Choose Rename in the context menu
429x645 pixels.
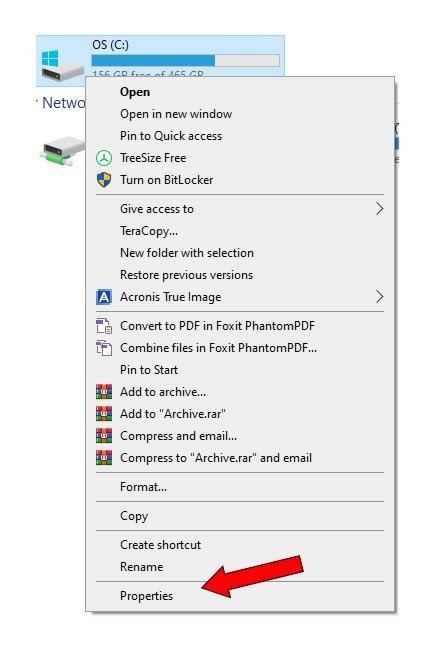[x=141, y=567]
